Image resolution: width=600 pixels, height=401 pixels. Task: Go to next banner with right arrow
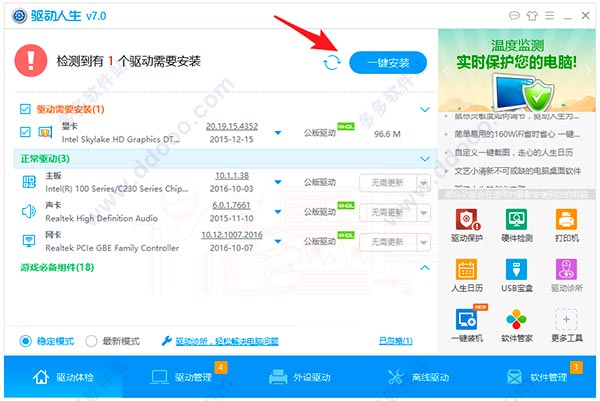(x=589, y=70)
